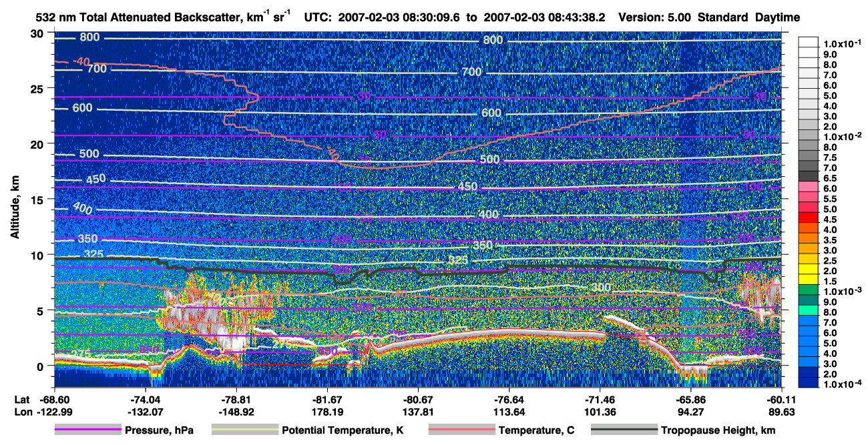The height and width of the screenshot is (445, 868).
Task: Click latitude value -68.60
Action: coord(54,400)
